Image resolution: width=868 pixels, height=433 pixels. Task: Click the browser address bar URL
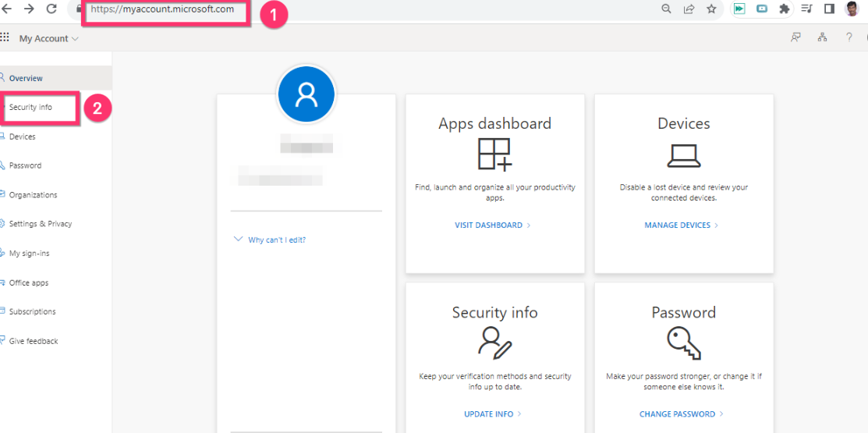coord(162,9)
